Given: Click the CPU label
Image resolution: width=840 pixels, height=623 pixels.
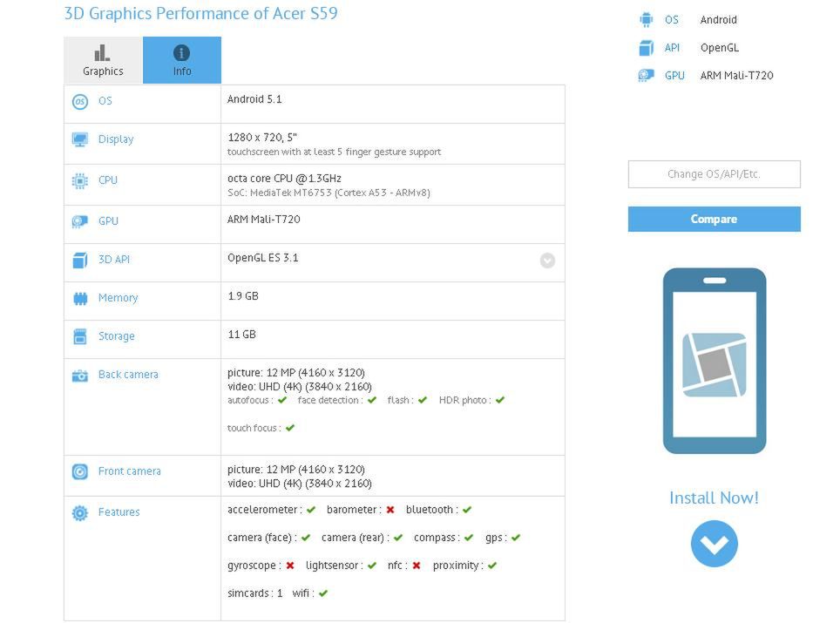Looking at the screenshot, I should coord(108,180).
